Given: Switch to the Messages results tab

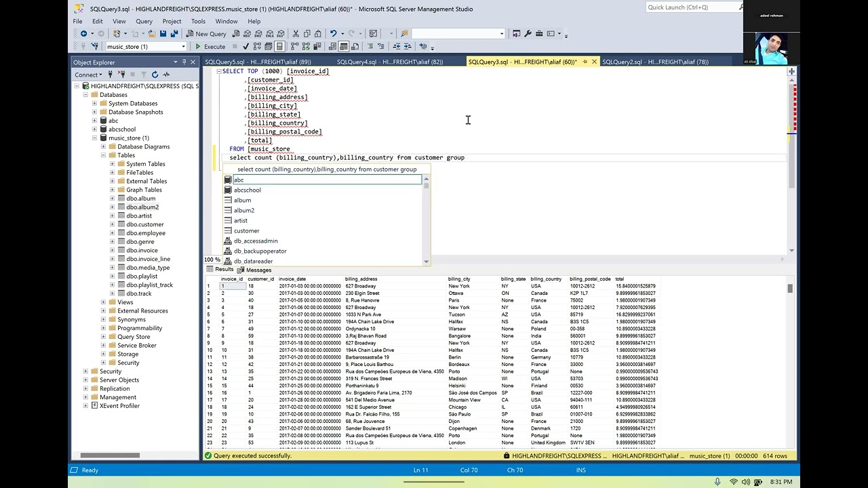Looking at the screenshot, I should [x=255, y=270].
